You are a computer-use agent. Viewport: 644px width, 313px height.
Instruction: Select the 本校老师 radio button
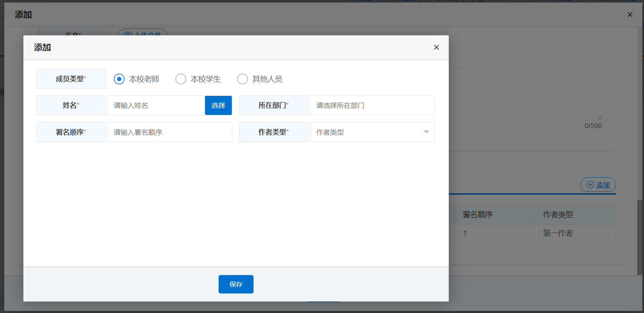tap(120, 79)
